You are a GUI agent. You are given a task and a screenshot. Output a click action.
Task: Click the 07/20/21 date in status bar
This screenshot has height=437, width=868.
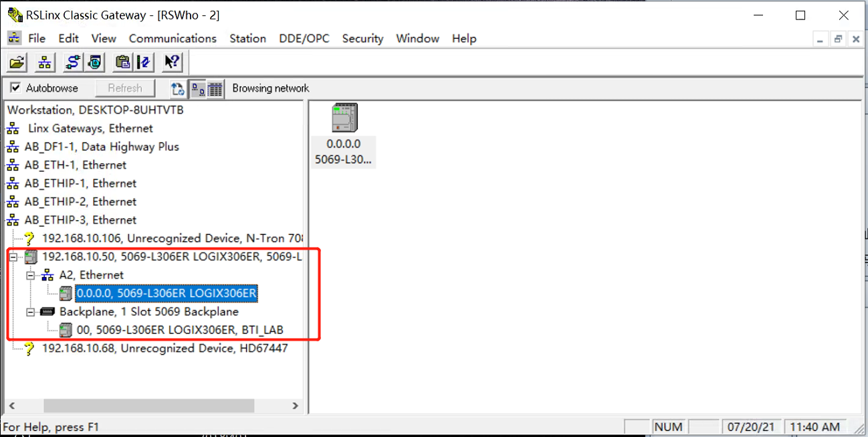(750, 427)
